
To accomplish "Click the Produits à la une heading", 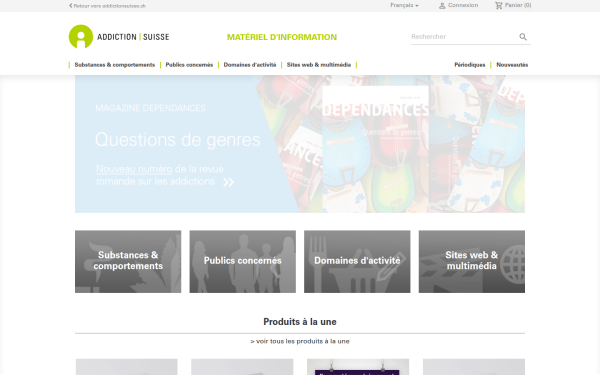I will (300, 322).
